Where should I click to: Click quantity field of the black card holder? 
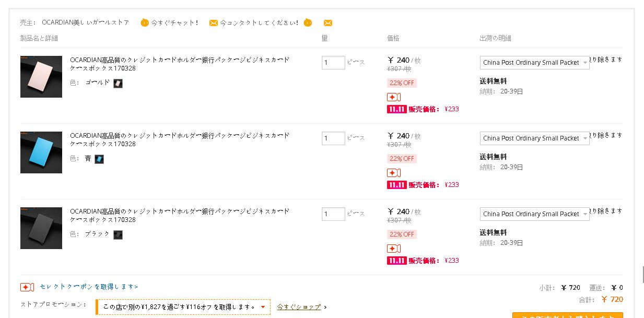click(333, 214)
